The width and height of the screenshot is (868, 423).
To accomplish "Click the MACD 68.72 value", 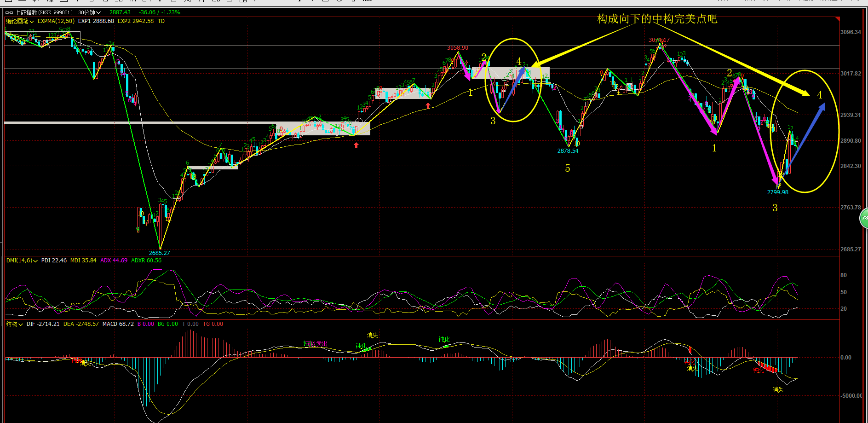I will point(118,324).
